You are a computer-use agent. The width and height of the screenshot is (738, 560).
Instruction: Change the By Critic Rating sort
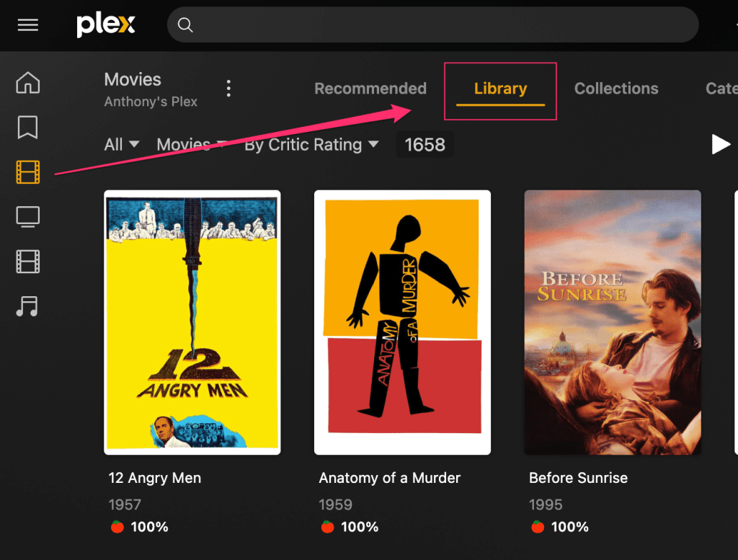[311, 145]
